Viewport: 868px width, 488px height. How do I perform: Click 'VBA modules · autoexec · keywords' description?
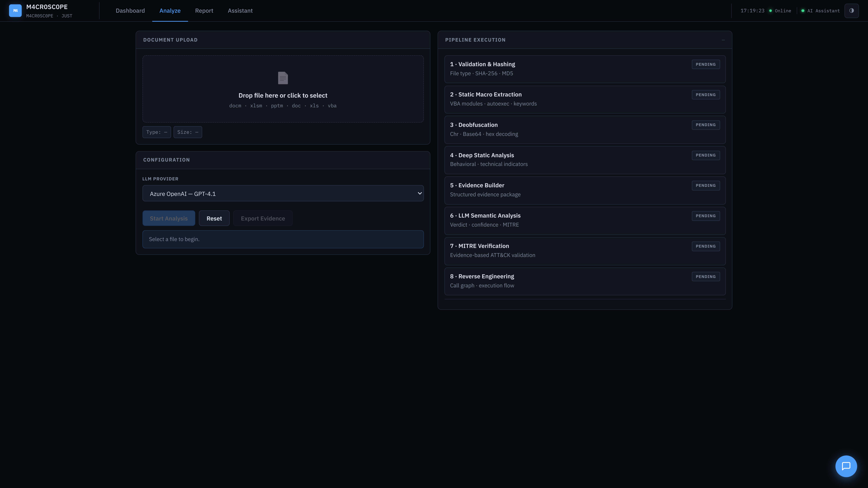point(493,104)
